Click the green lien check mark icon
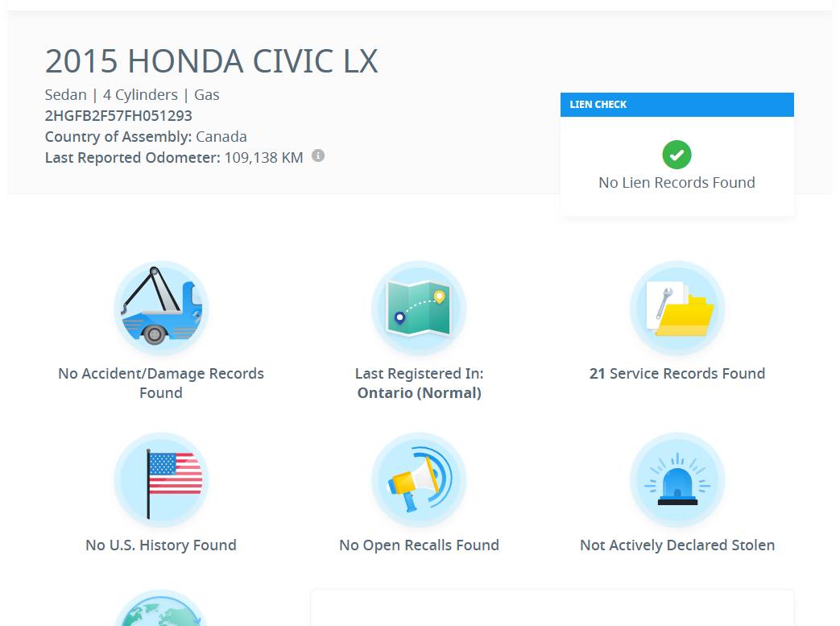 click(x=677, y=155)
